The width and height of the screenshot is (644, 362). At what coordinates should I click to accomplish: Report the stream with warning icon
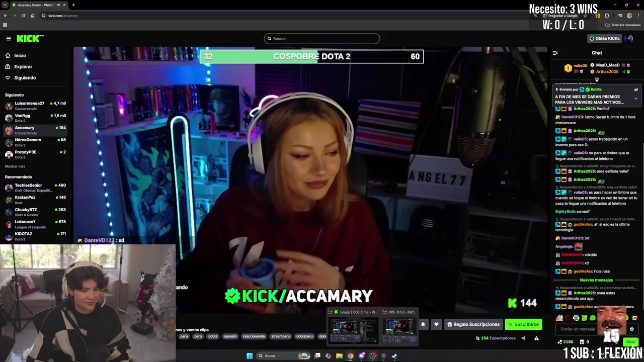536,338
